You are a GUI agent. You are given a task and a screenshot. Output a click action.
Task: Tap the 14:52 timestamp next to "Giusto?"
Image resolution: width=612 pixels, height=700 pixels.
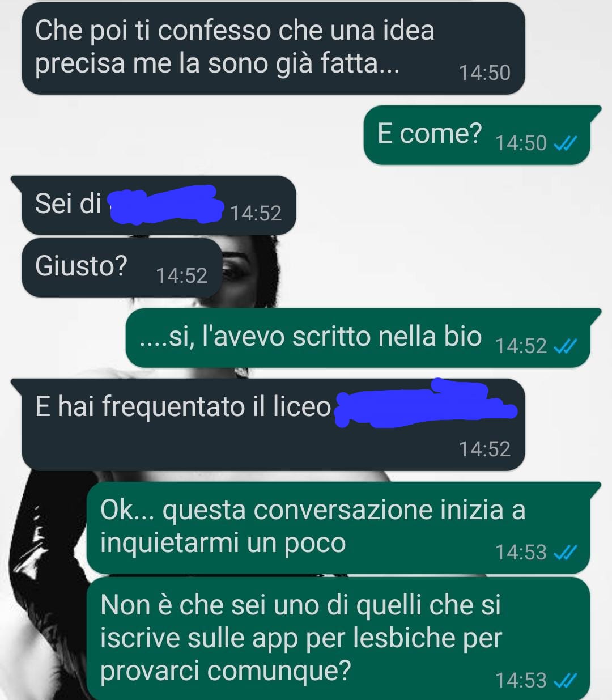click(181, 276)
